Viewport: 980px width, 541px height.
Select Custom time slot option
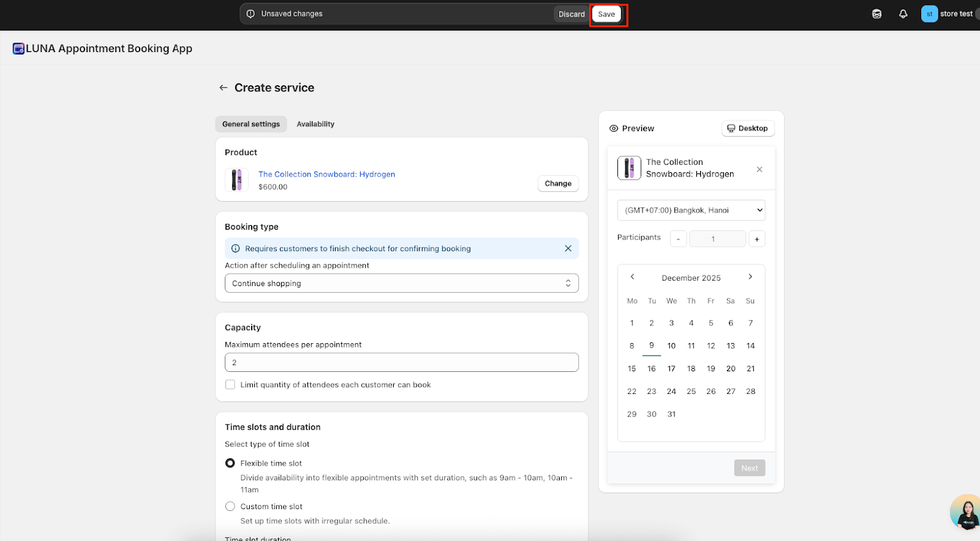(230, 506)
